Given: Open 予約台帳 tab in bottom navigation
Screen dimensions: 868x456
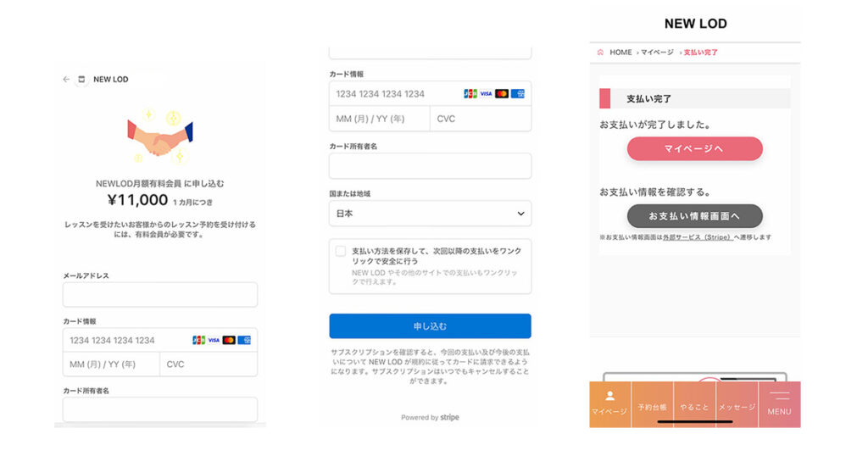Looking at the screenshot, I should coord(652,404).
